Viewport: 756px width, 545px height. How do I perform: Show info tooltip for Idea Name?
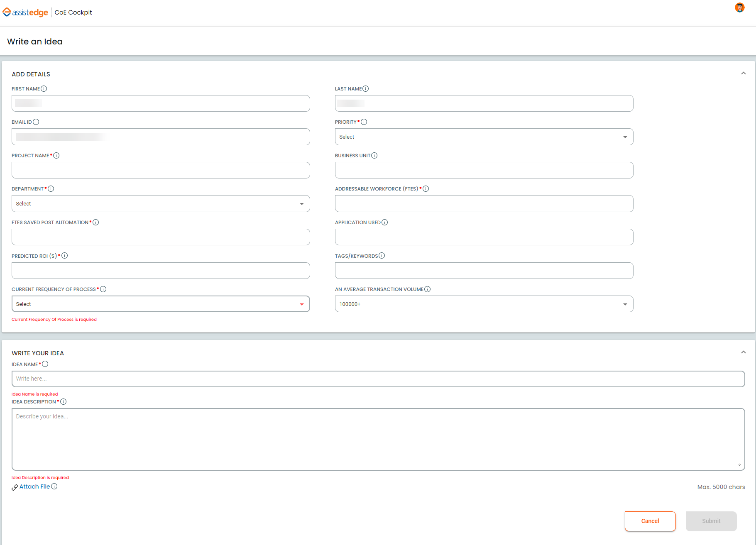coord(45,364)
